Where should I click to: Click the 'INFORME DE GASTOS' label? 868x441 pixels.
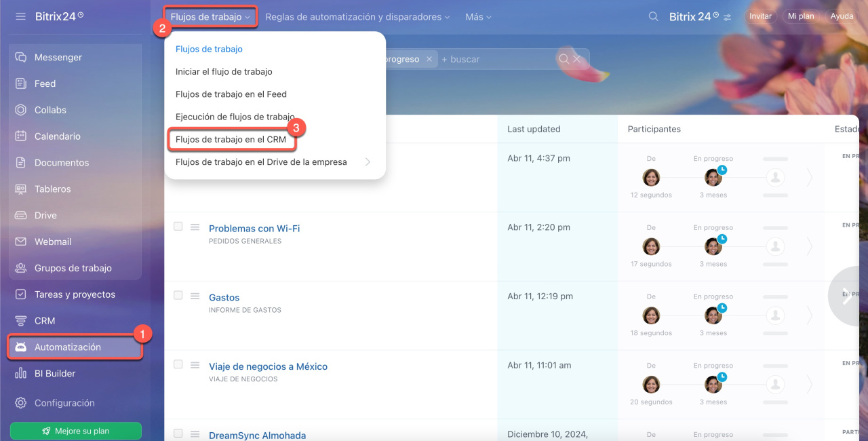245,310
